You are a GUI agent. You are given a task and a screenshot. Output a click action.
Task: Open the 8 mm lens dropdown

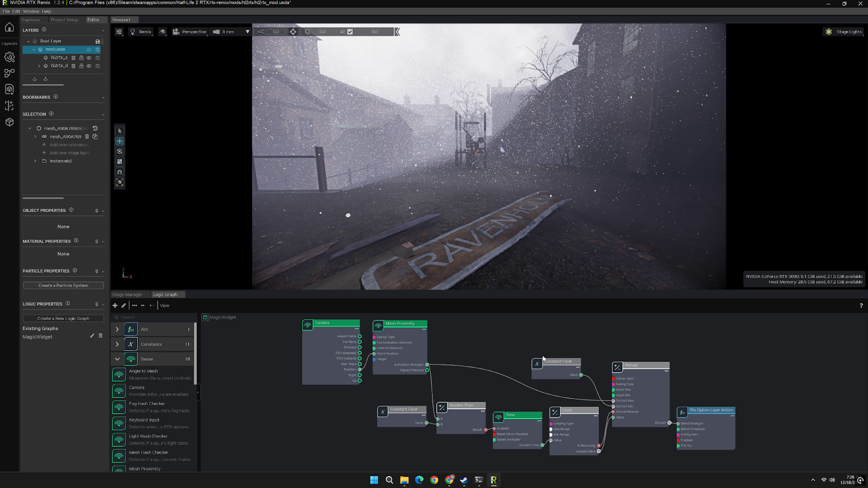click(x=247, y=32)
